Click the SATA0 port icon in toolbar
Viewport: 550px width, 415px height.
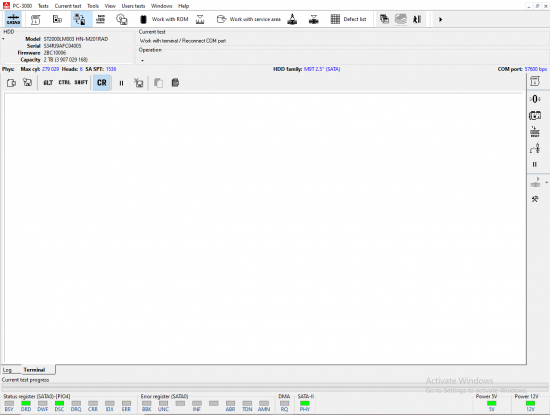[x=13, y=19]
